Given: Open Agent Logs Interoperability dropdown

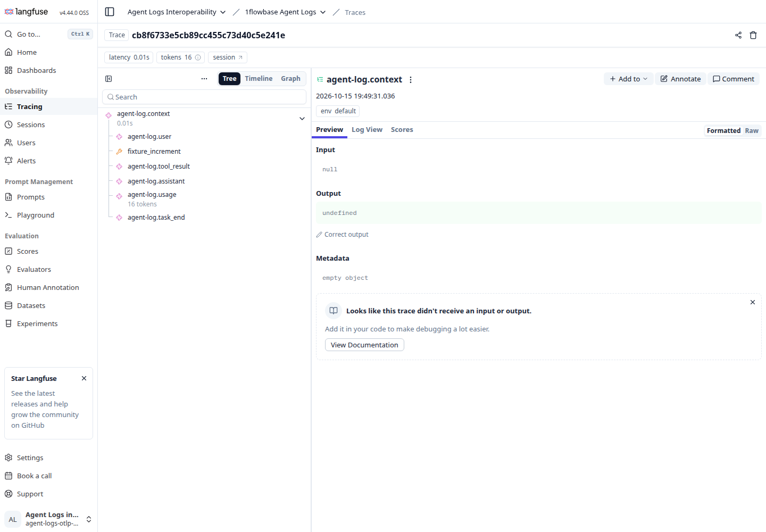Looking at the screenshot, I should (x=177, y=12).
